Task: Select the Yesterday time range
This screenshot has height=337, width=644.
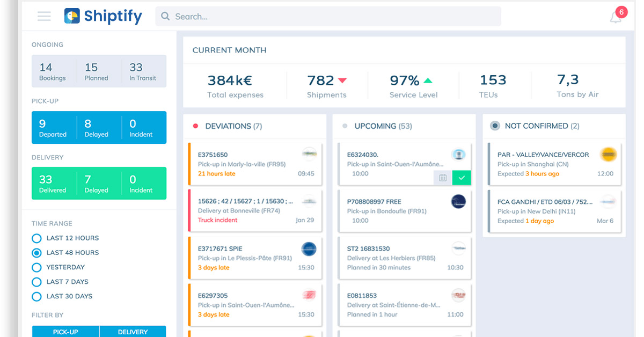Action: coord(37,267)
